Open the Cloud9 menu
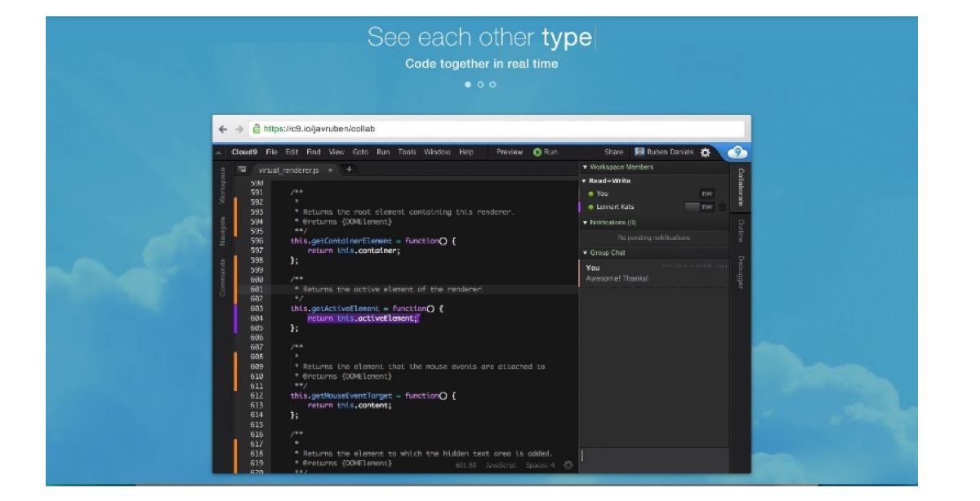Image resolution: width=980 pixels, height=501 pixels. pyautogui.click(x=245, y=152)
